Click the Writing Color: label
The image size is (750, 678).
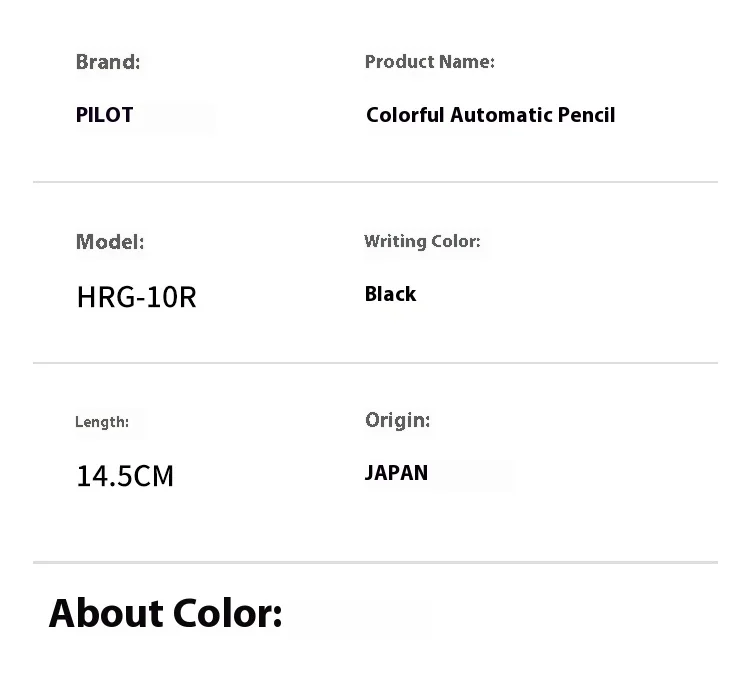pyautogui.click(x=422, y=241)
